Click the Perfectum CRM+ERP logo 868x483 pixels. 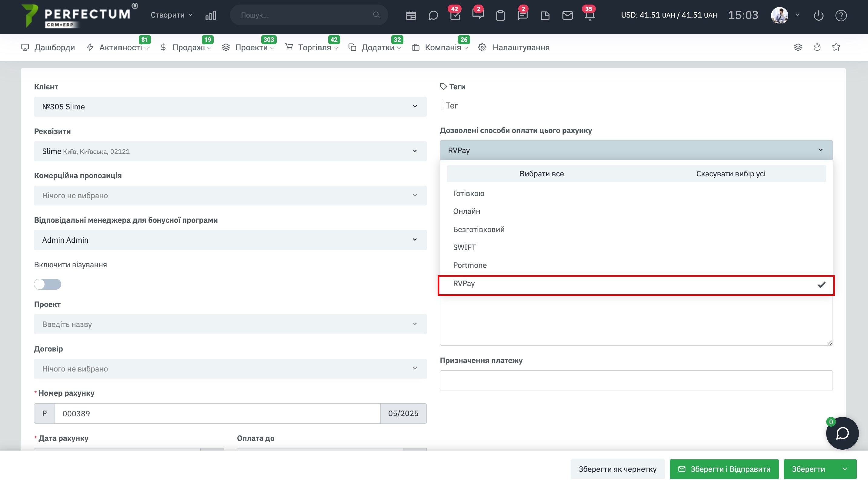(x=79, y=15)
